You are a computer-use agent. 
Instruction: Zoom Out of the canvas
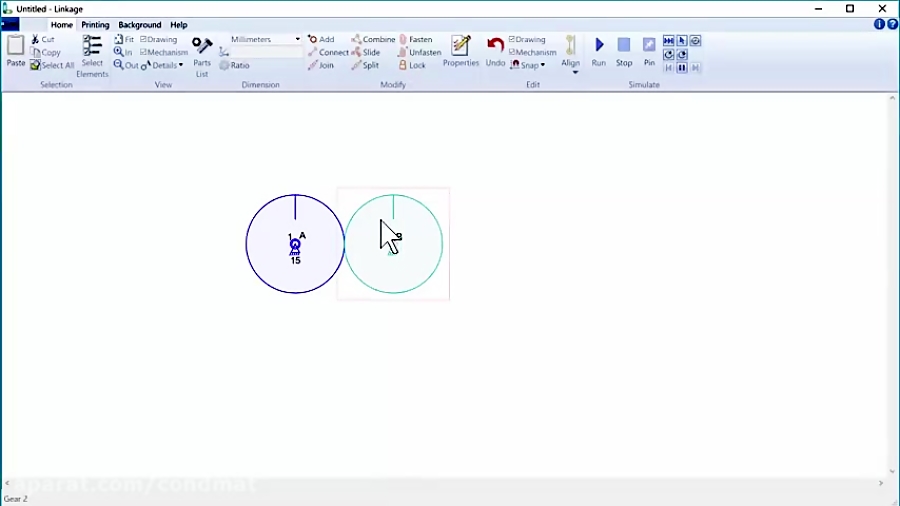point(126,65)
